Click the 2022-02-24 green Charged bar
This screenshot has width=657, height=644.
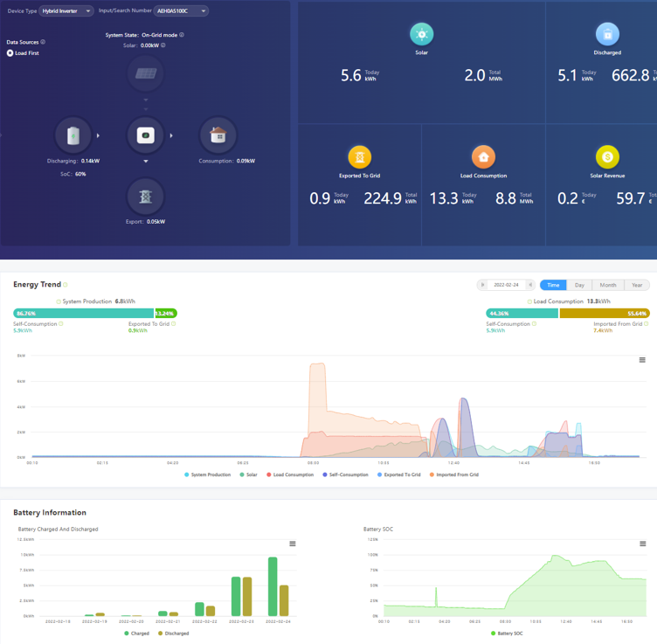[x=273, y=586]
